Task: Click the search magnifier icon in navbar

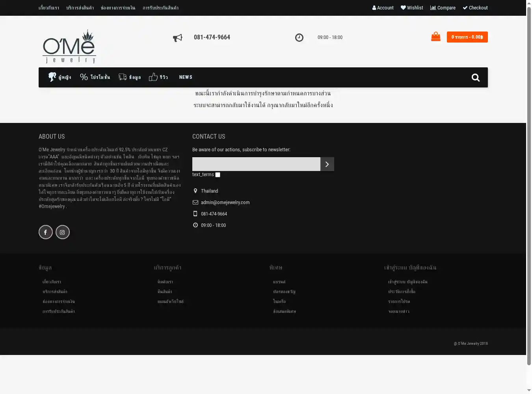Action: 475,78
